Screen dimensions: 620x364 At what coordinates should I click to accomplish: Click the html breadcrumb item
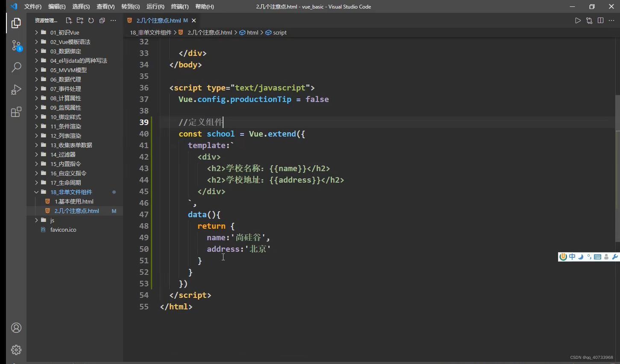click(x=249, y=32)
